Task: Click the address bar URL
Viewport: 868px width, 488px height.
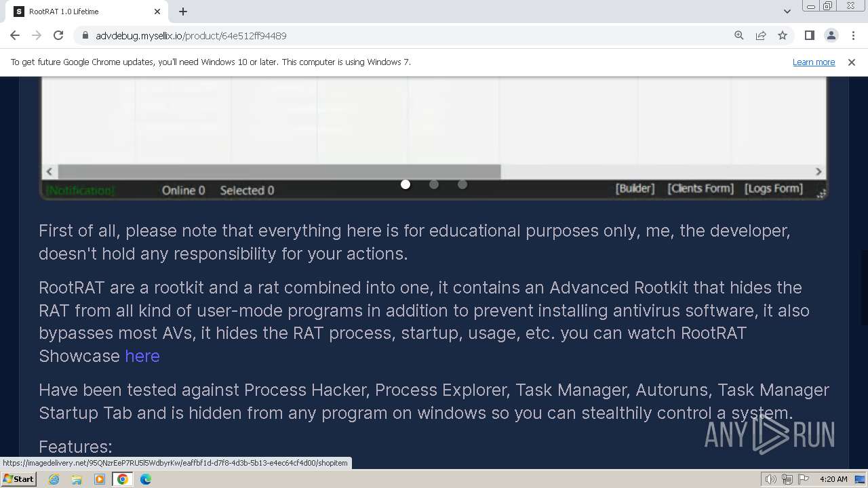Action: click(191, 35)
